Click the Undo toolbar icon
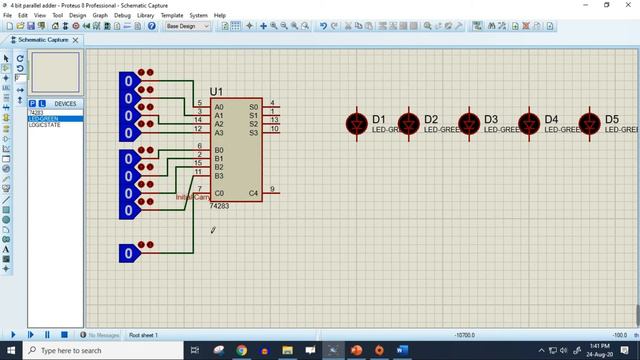The image size is (640, 360). point(323,26)
